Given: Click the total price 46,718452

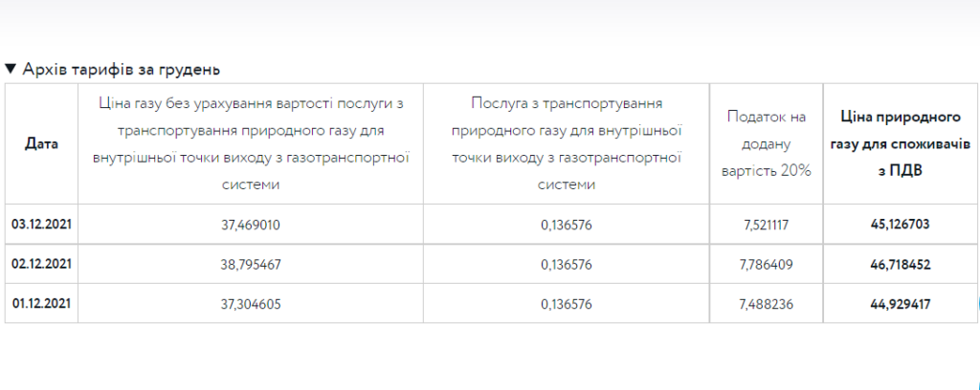Looking at the screenshot, I should tap(900, 265).
